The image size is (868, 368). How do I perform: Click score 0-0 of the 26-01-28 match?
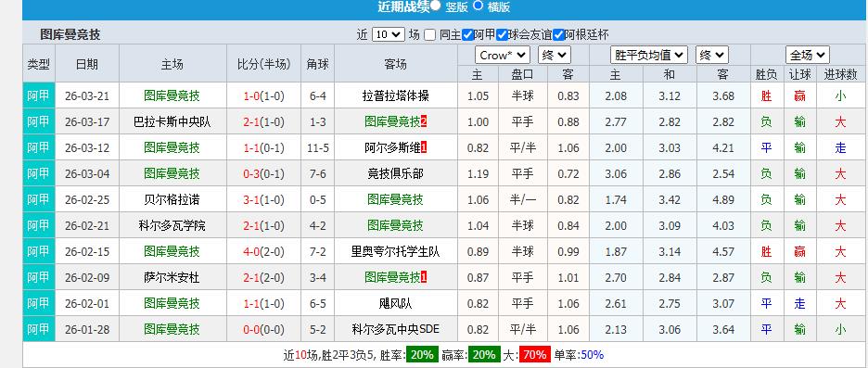251,329
